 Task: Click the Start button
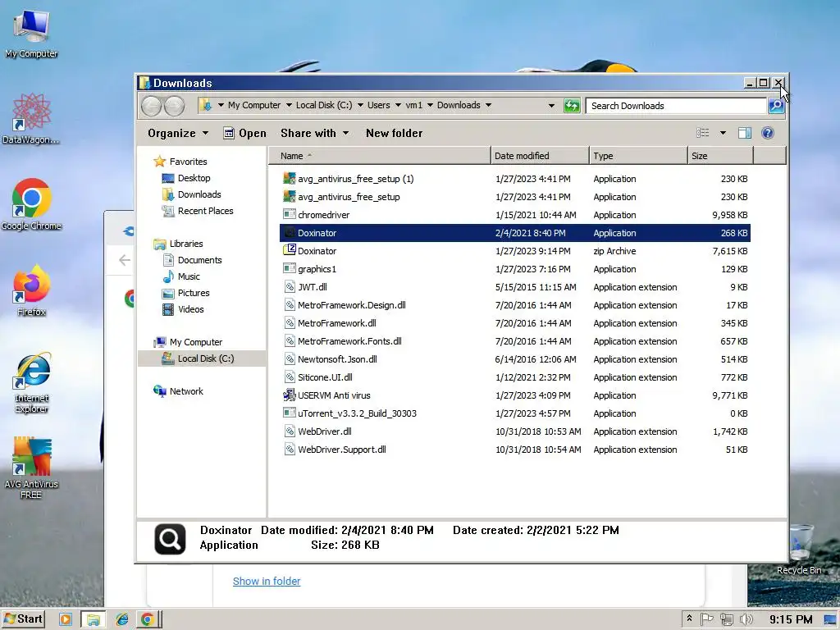(x=22, y=619)
